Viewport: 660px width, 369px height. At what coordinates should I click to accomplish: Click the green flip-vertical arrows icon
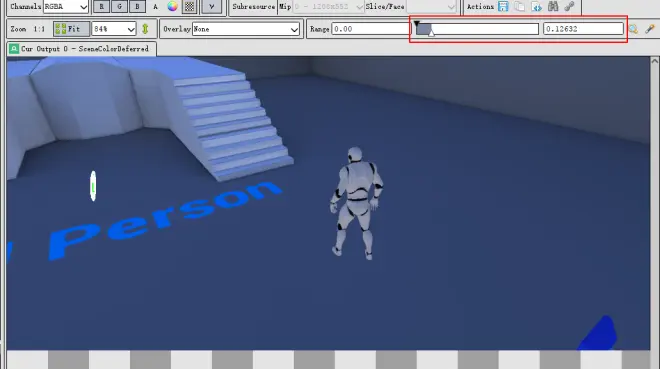[x=145, y=29]
